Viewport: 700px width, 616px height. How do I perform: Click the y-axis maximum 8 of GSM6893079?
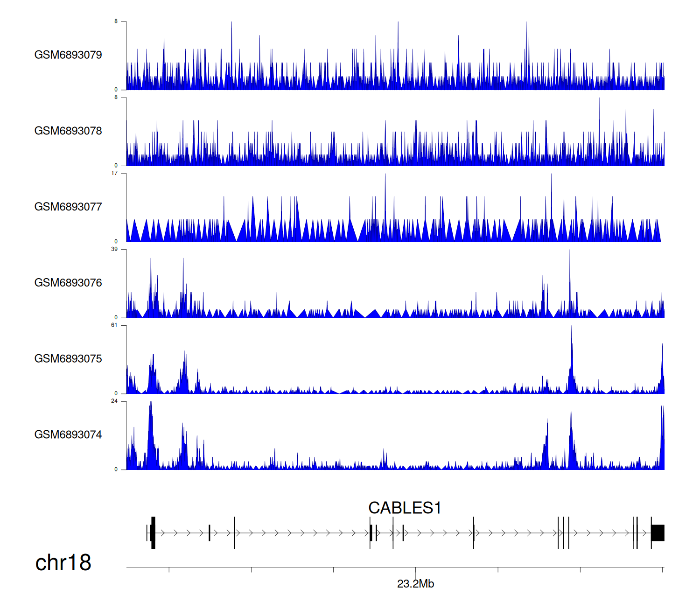116,21
